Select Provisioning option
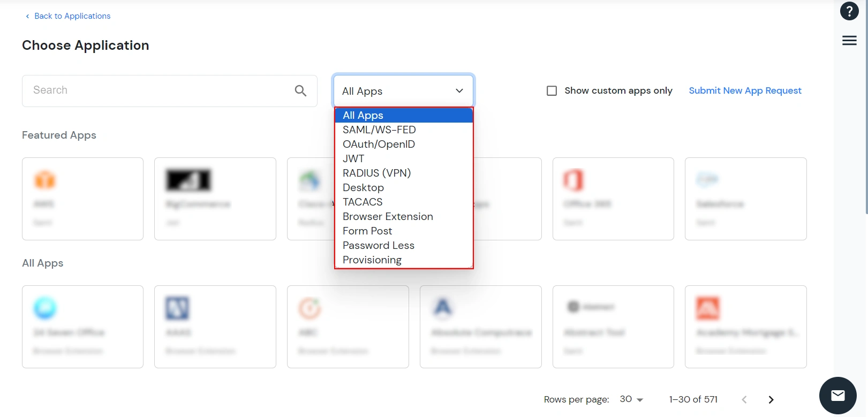The image size is (868, 417). 404,260
